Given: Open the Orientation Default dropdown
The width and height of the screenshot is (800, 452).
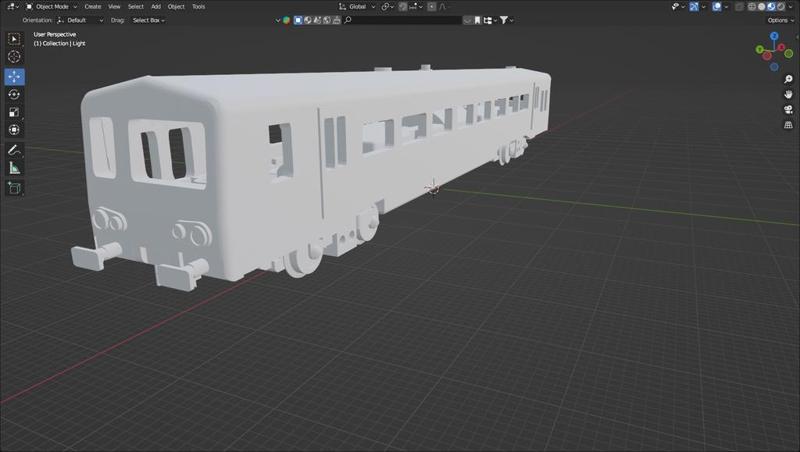Looking at the screenshot, I should (x=81, y=20).
